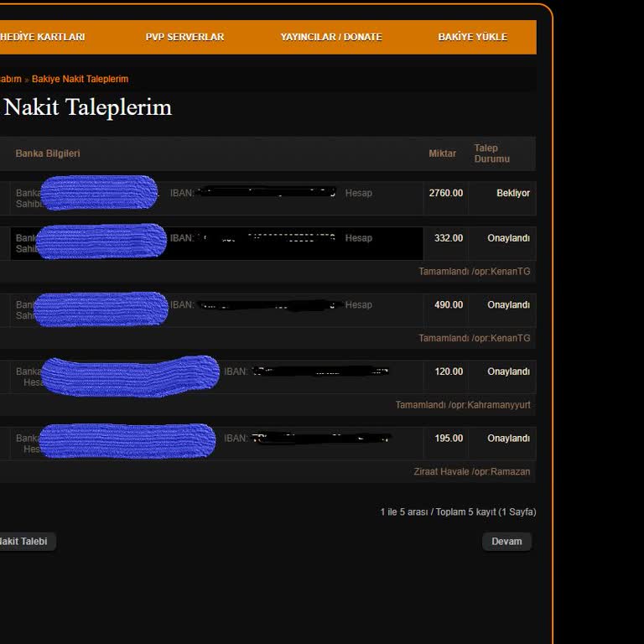Viewport: 644px width, 644px height.
Task: Follow Bakiye Nakit Taleplerim breadcrumb link
Action: point(80,79)
